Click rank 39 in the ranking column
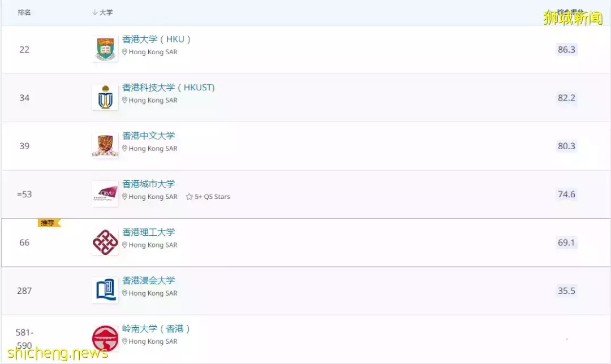 (24, 146)
